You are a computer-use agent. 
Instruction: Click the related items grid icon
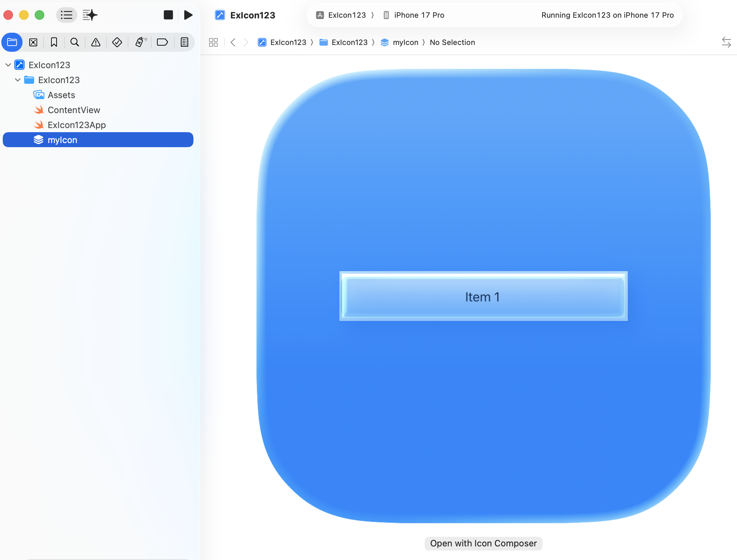(x=213, y=42)
